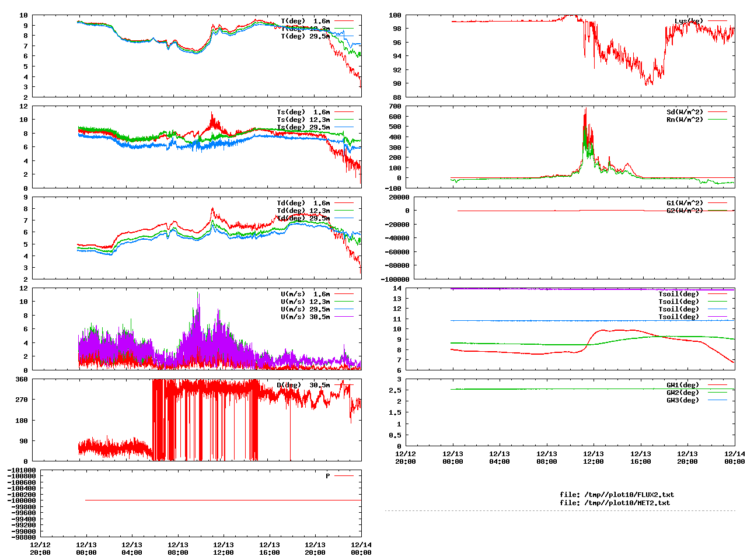The height and width of the screenshot is (560, 747).
Task: Click the 'G1(W/m^2)' legend label
Action: (685, 203)
